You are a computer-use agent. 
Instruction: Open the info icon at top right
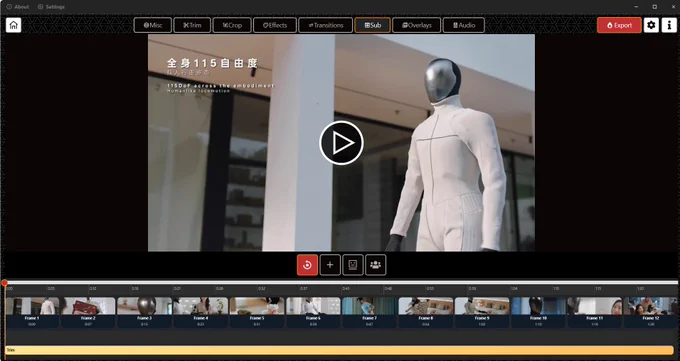click(669, 25)
